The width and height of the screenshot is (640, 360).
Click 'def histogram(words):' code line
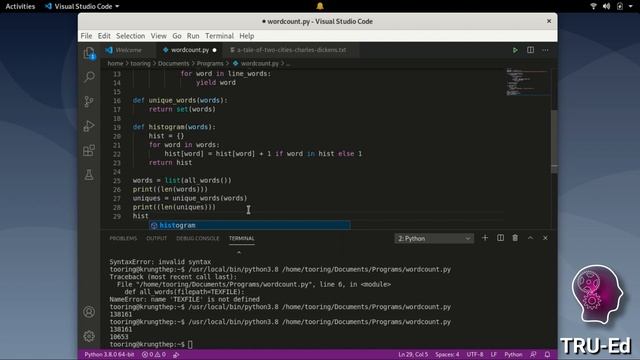pyautogui.click(x=174, y=127)
